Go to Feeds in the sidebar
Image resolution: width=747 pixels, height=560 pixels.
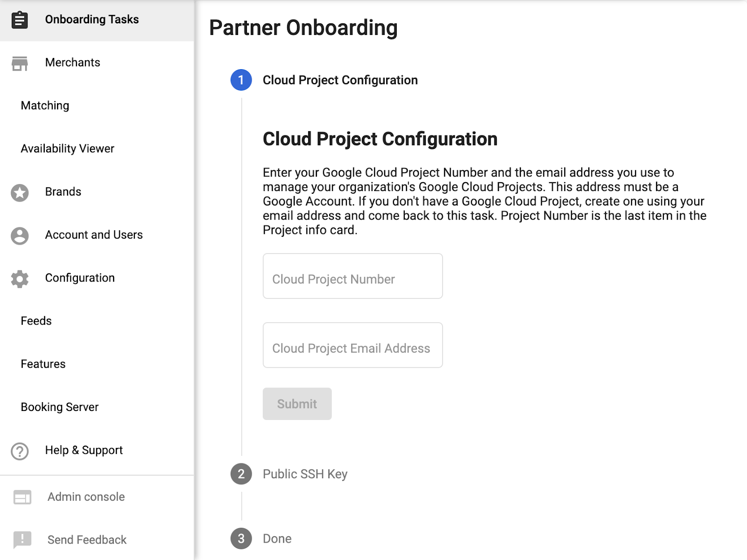pyautogui.click(x=36, y=321)
